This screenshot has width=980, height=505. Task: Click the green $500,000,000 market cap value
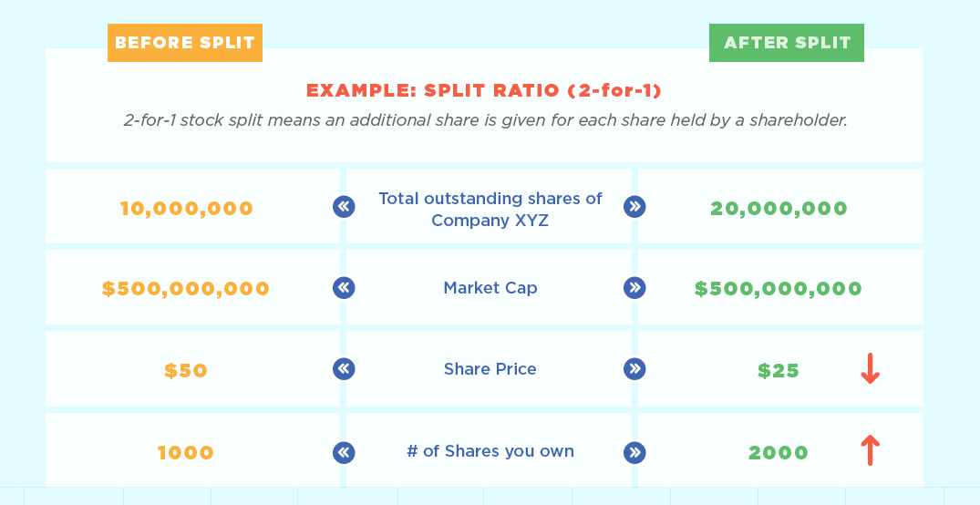pos(779,288)
